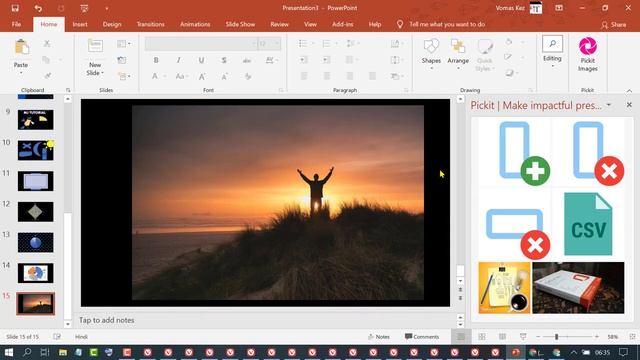640x360 pixels.
Task: Select slide 13 thumbnail with blue sphere
Action: click(36, 242)
